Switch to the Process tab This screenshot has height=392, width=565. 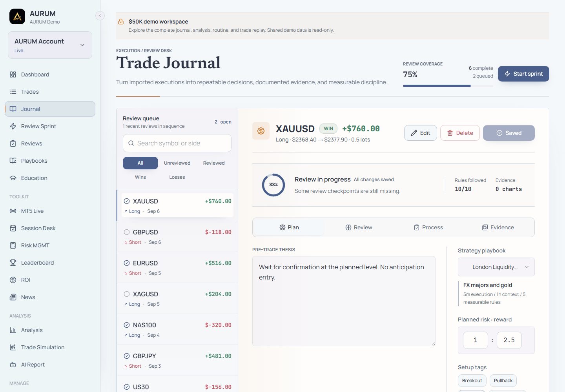428,227
